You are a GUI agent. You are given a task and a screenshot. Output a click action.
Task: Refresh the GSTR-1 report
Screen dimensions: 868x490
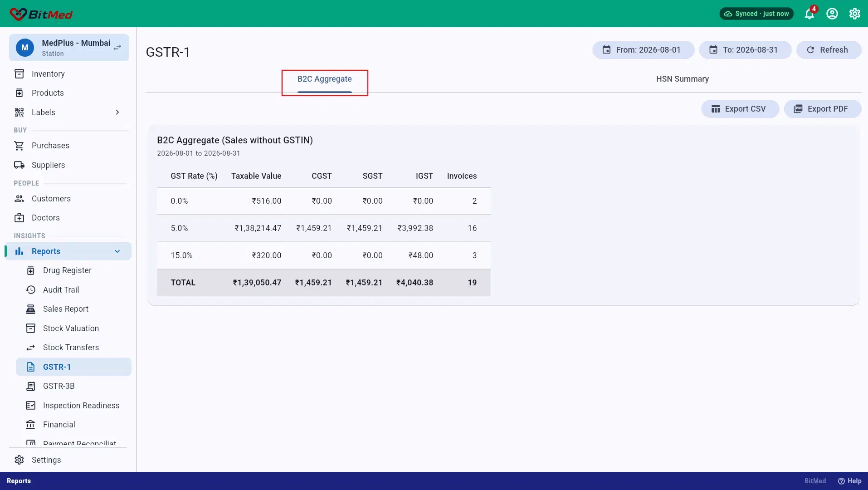(829, 50)
